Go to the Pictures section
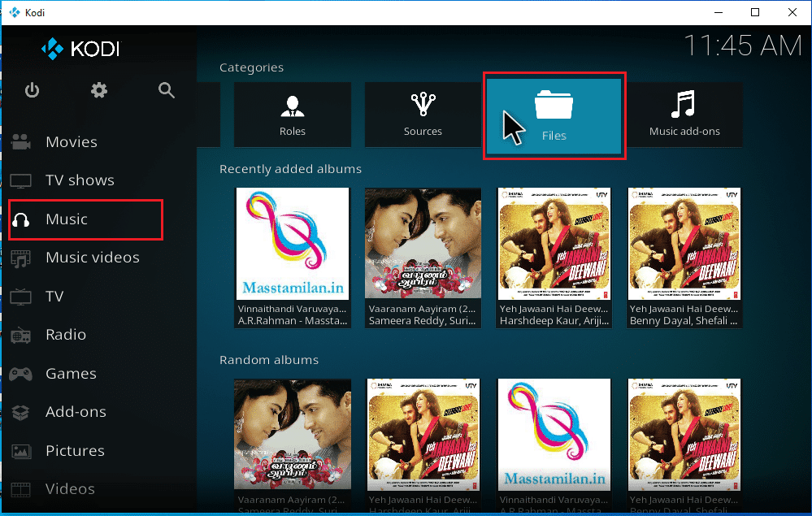The image size is (812, 516). [75, 451]
